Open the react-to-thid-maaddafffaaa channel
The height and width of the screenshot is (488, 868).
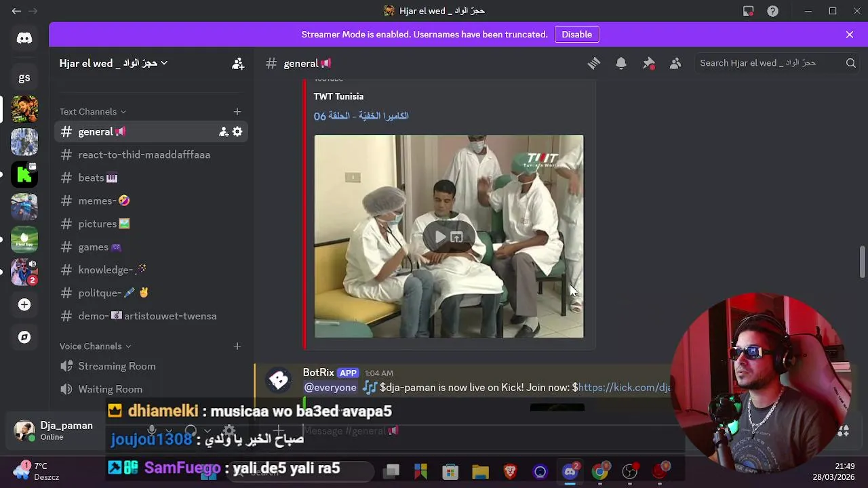tap(151, 155)
